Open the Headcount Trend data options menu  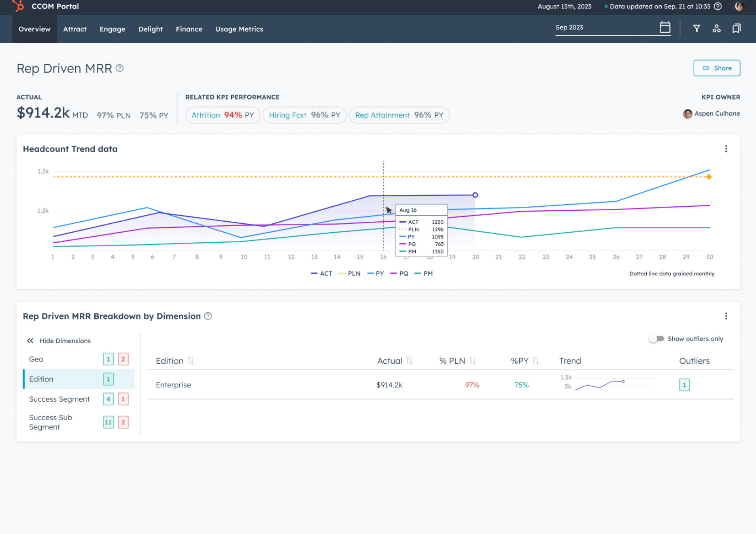[x=726, y=149]
